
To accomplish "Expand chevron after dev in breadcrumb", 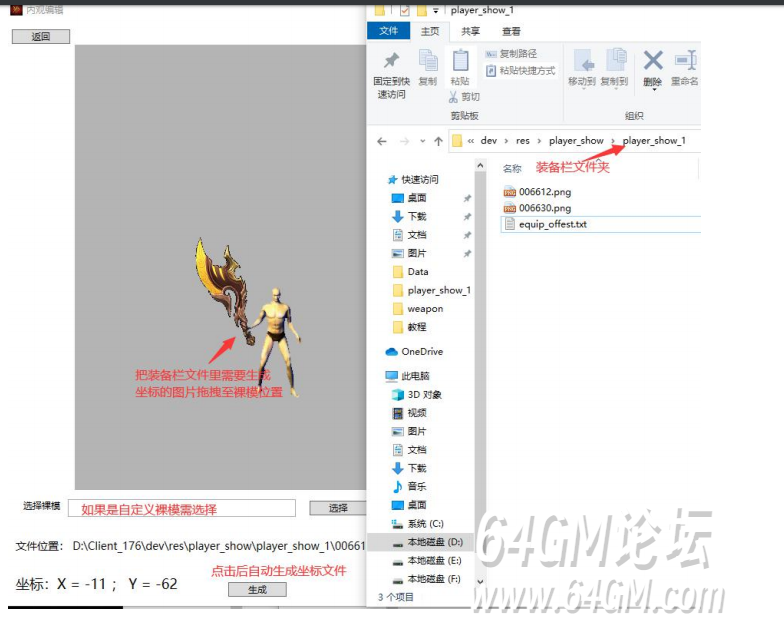I will point(506,141).
